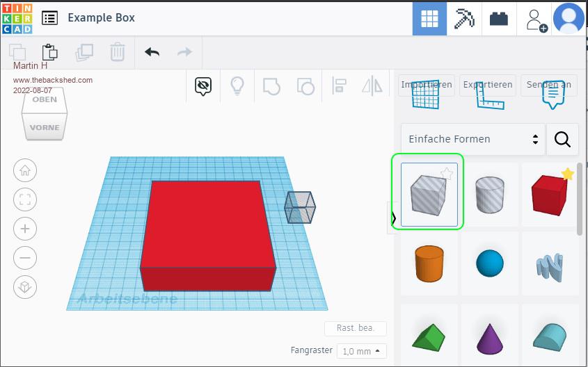The height and width of the screenshot is (367, 588).
Task: Click the undo arrow
Action: pos(152,52)
